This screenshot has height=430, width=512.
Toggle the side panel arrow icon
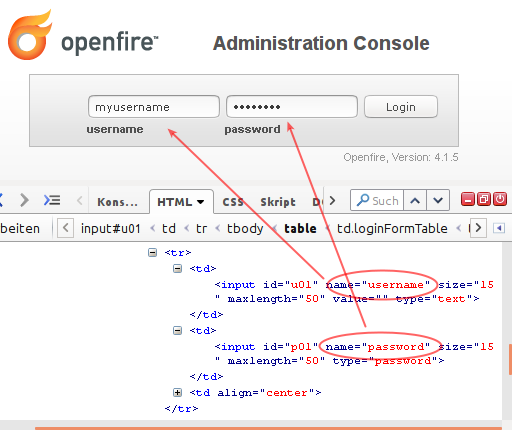(499, 228)
